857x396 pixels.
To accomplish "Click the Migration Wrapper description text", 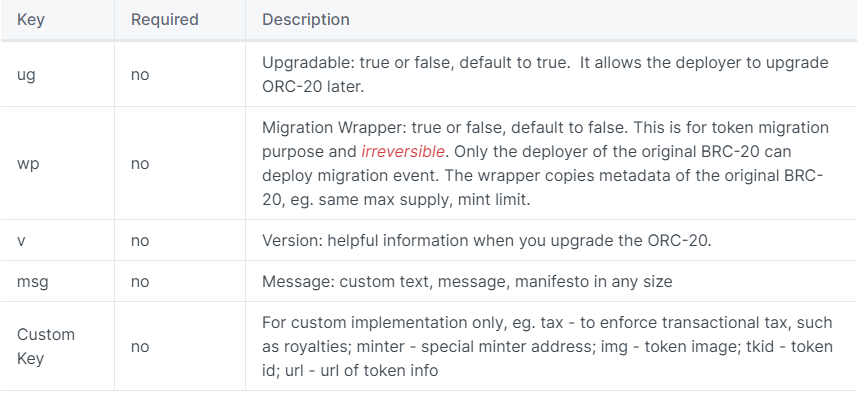I will (x=545, y=164).
